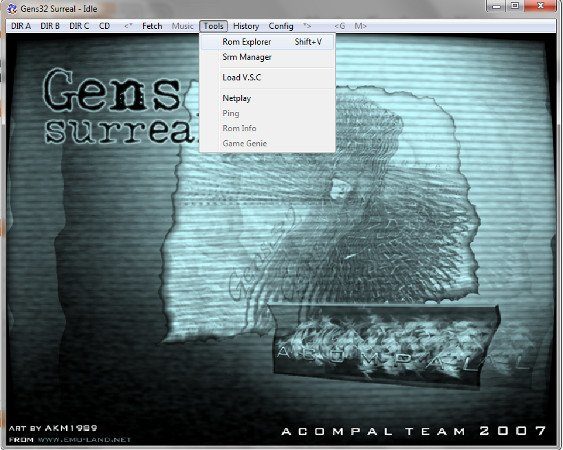Open the CD menu
This screenshot has height=450, width=563.
point(104,26)
